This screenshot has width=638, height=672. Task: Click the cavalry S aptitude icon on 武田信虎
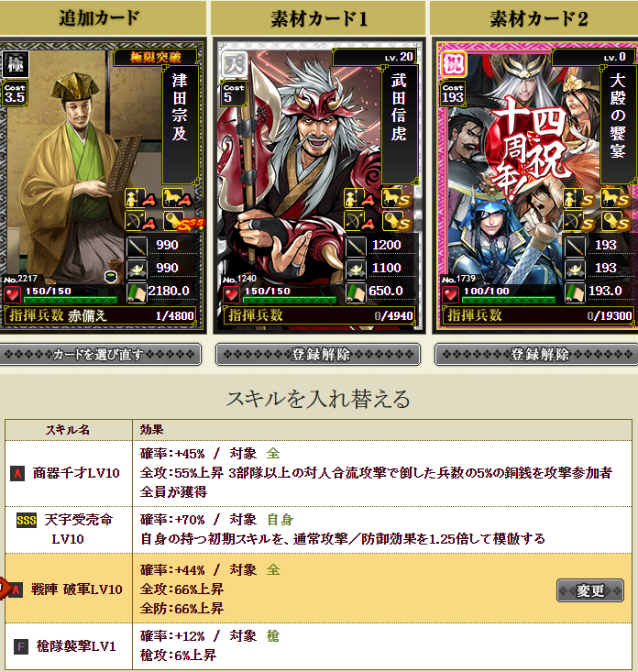(396, 198)
